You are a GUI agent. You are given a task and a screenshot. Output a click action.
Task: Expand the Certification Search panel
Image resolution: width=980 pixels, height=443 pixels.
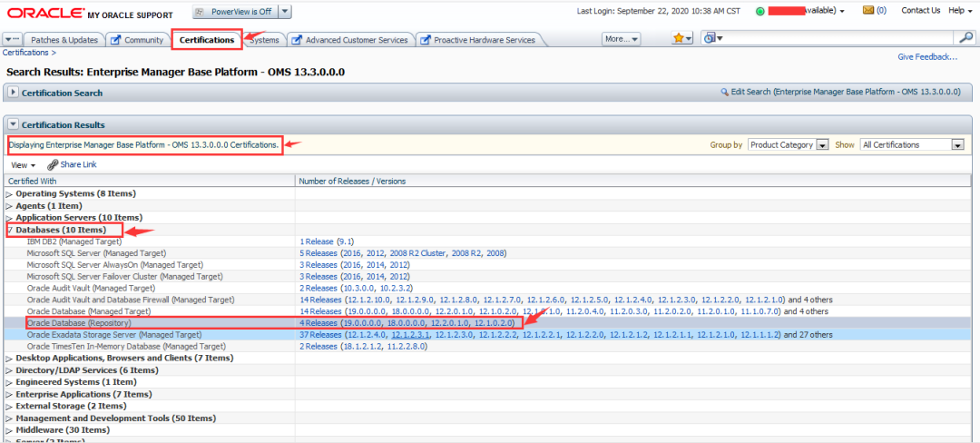tap(13, 93)
